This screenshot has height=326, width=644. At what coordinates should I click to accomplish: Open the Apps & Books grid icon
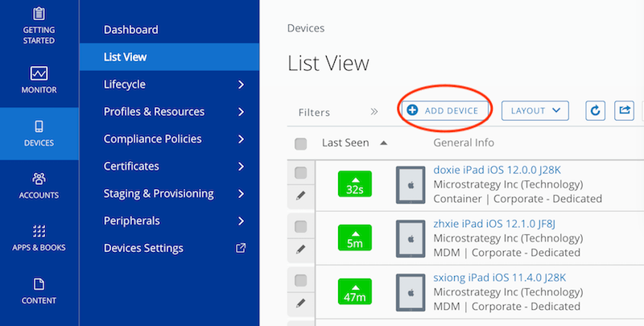[x=39, y=231]
